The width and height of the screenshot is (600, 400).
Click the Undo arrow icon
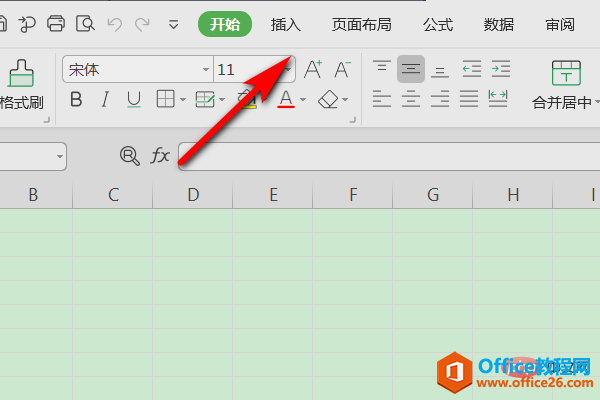coord(114,24)
